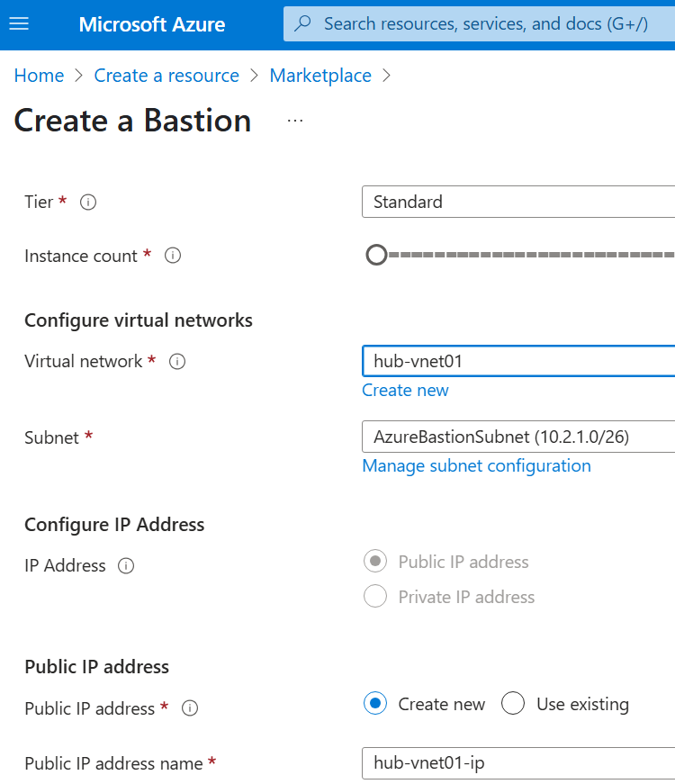Click the Microsoft Azure portal title
Image resolution: width=675 pixels, height=784 pixels.
pos(152,24)
